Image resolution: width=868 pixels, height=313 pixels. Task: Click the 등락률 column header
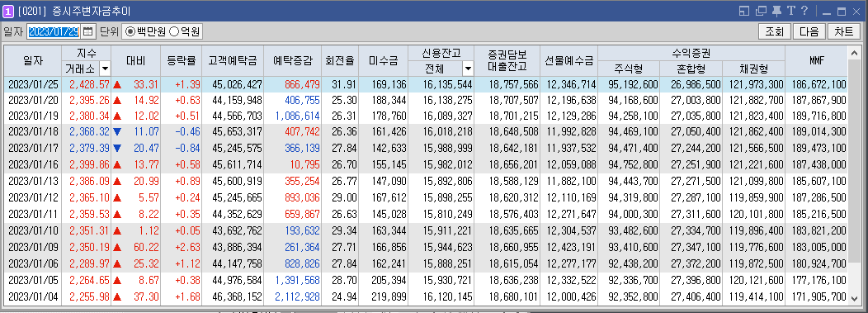click(x=181, y=61)
